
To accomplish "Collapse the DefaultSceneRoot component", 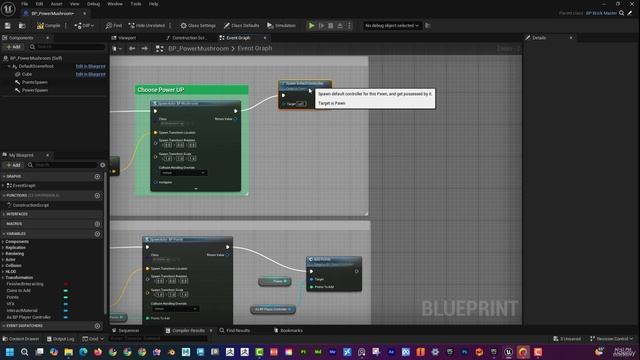I will pyautogui.click(x=9, y=66).
